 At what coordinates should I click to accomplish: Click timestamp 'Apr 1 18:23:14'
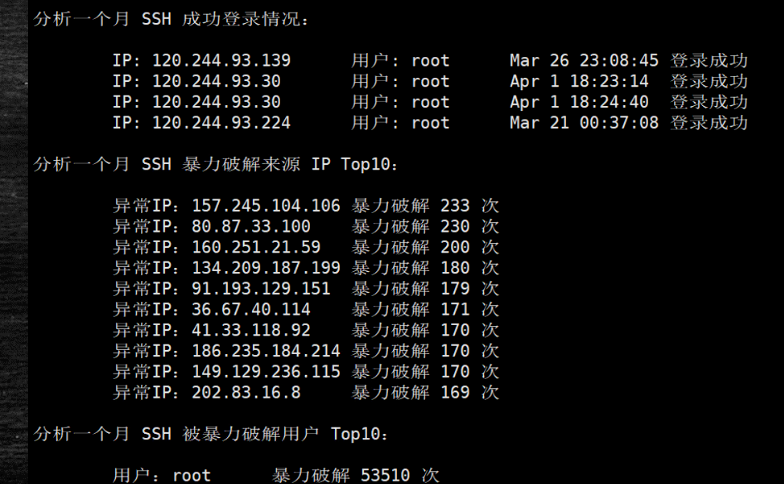pos(579,81)
